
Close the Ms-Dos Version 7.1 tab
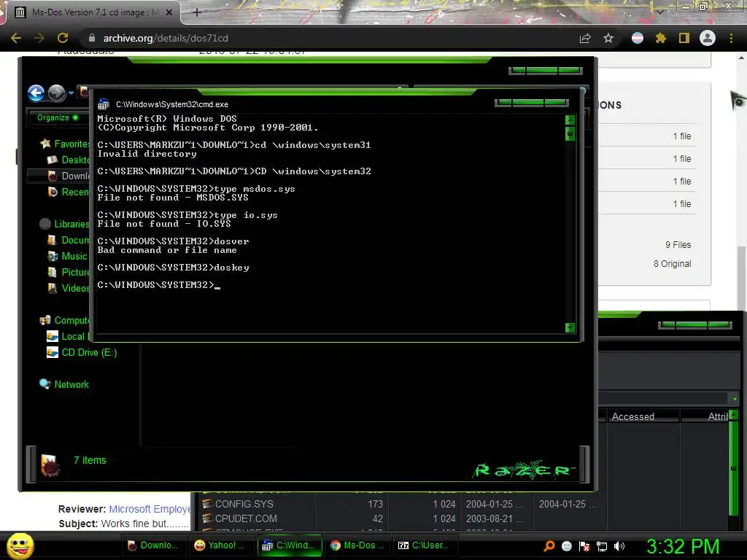[169, 13]
